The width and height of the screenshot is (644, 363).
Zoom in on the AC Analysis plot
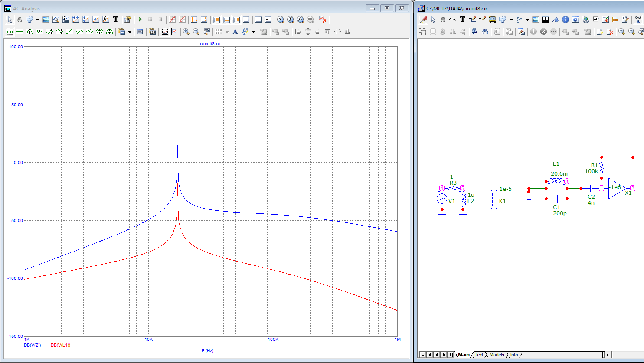186,32
